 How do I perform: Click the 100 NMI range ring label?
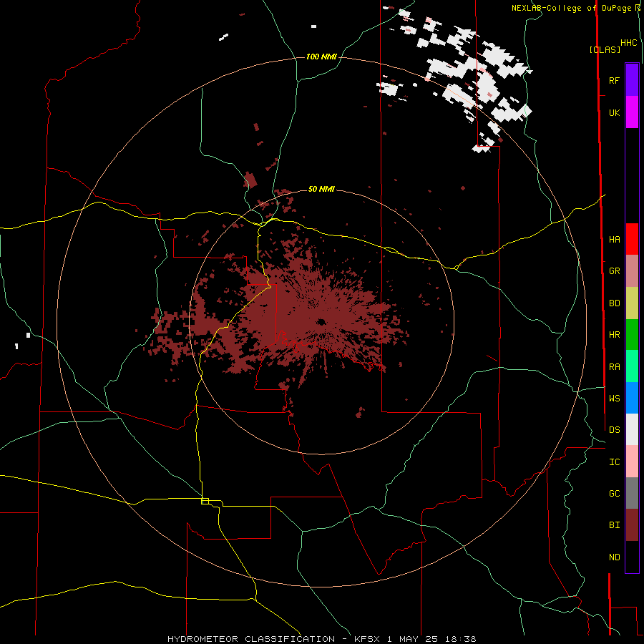pyautogui.click(x=321, y=57)
